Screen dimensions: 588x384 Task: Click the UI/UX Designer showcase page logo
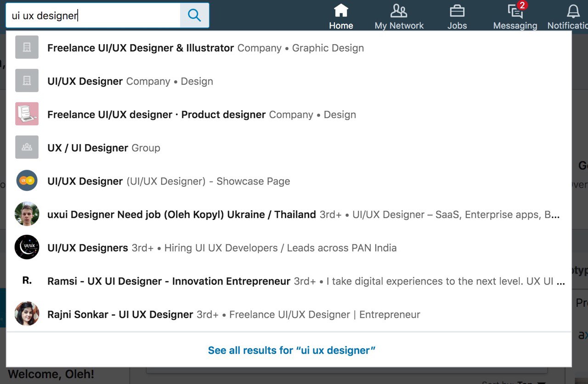click(27, 181)
